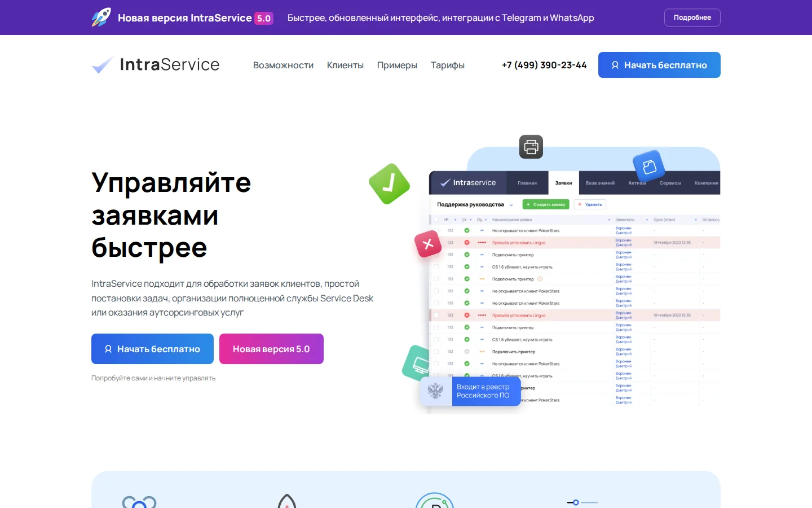This screenshot has height=508, width=812.
Task: Click the dark printer icon above the mockup
Action: coord(531,147)
